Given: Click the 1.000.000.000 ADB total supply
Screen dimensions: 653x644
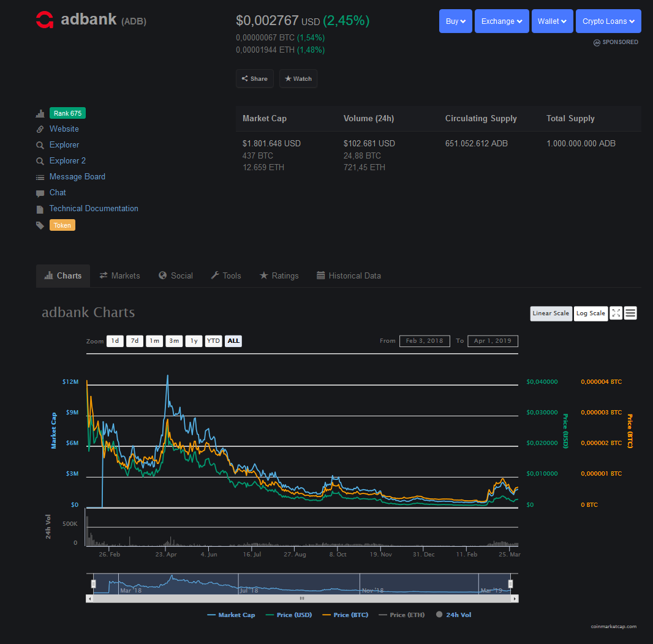Looking at the screenshot, I should click(x=581, y=144).
